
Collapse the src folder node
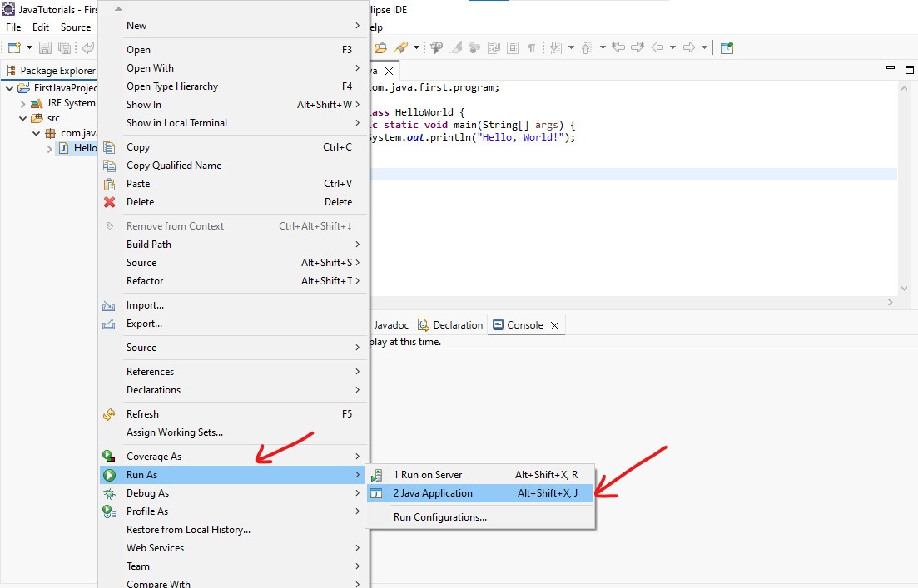[x=22, y=118]
